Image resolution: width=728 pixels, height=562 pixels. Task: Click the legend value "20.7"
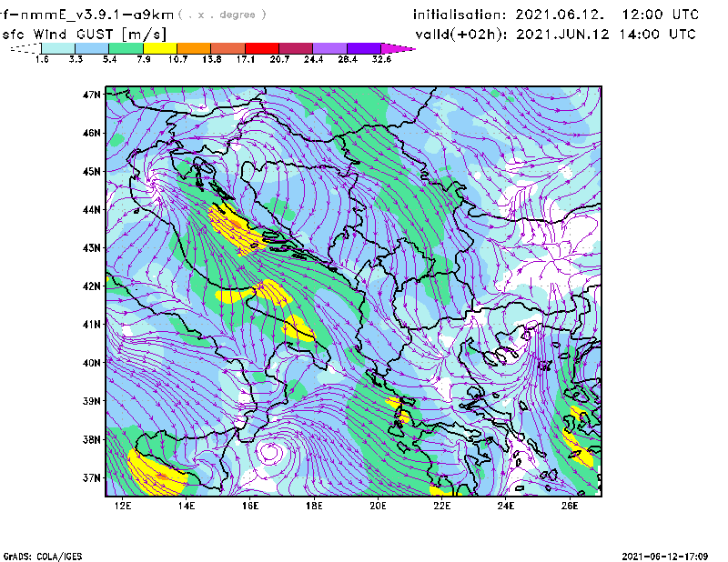click(279, 59)
